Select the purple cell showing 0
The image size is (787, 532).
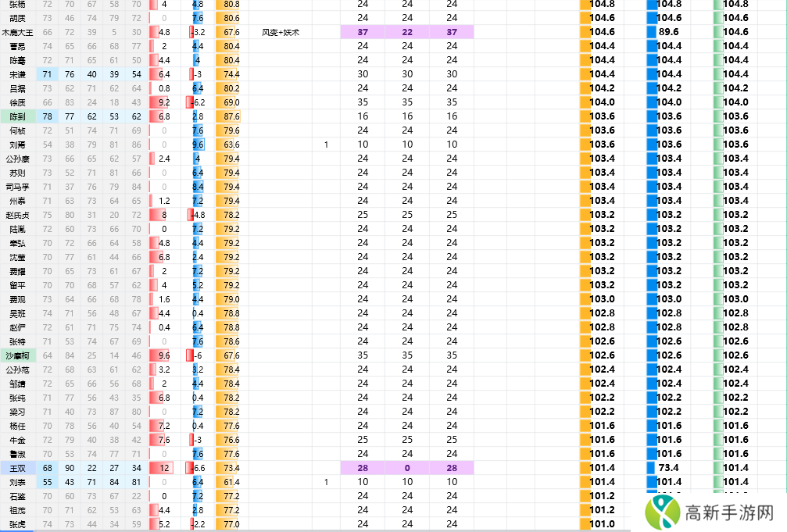pos(407,468)
